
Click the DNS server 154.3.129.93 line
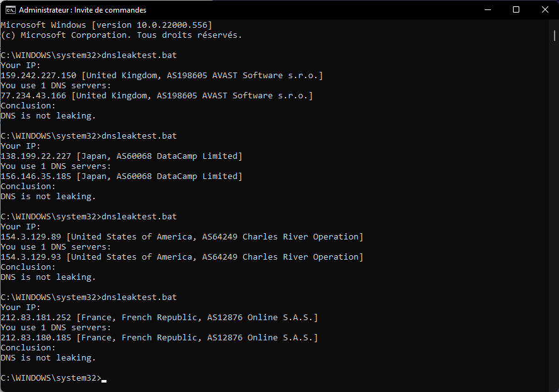coord(182,257)
